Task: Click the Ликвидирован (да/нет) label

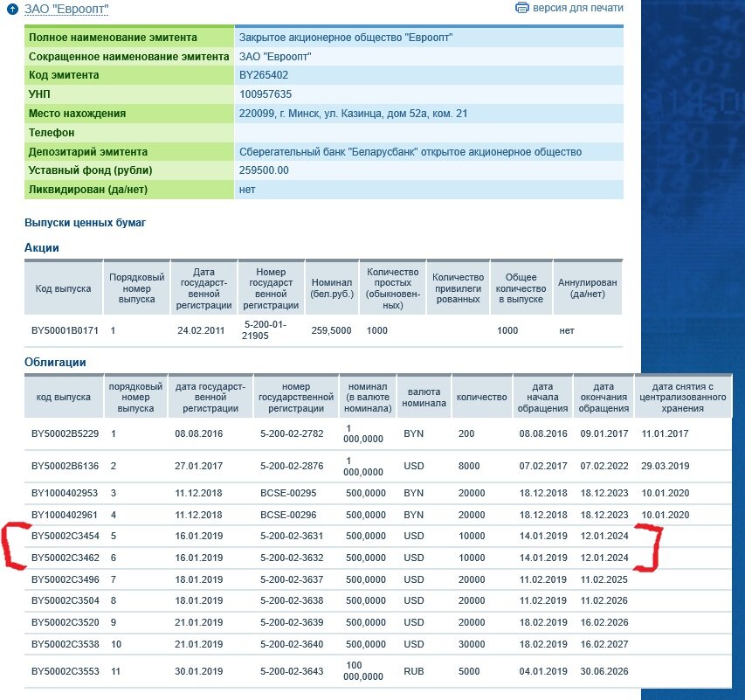Action: (88, 190)
